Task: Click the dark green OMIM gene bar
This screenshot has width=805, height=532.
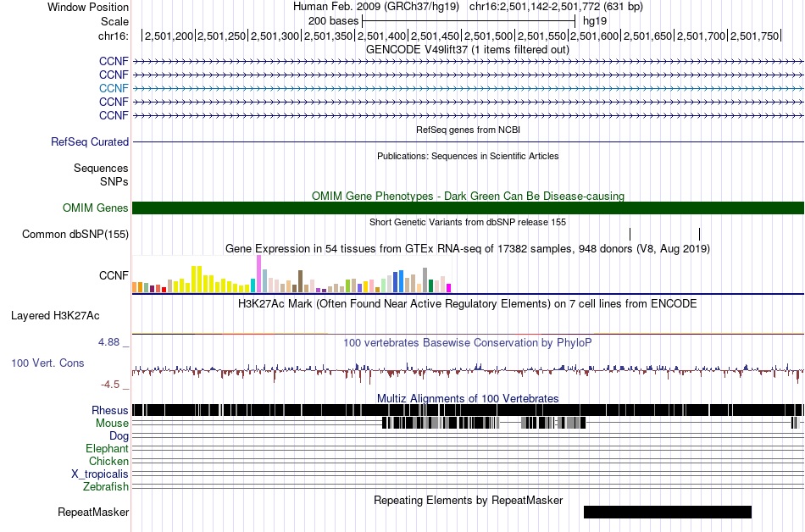Action: (469, 208)
